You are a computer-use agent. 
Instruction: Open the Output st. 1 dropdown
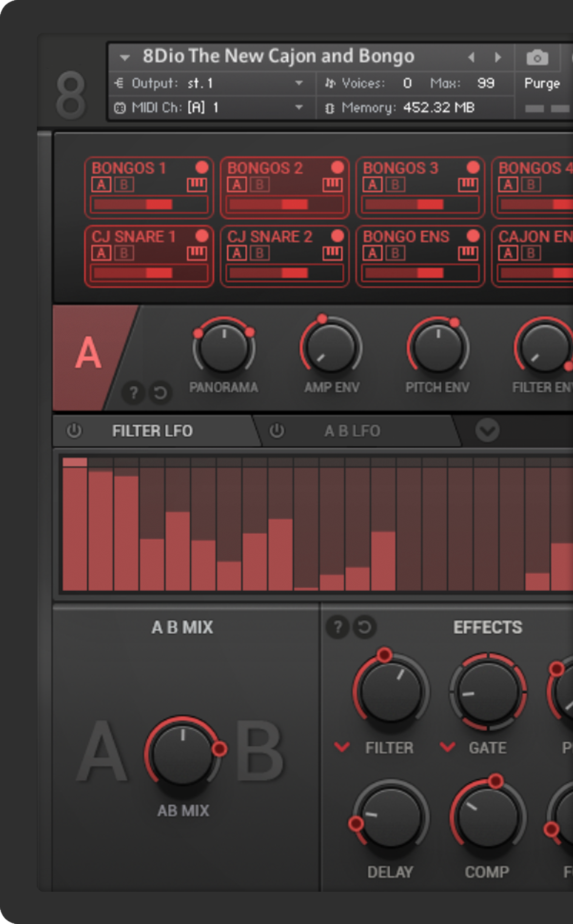coord(299,83)
